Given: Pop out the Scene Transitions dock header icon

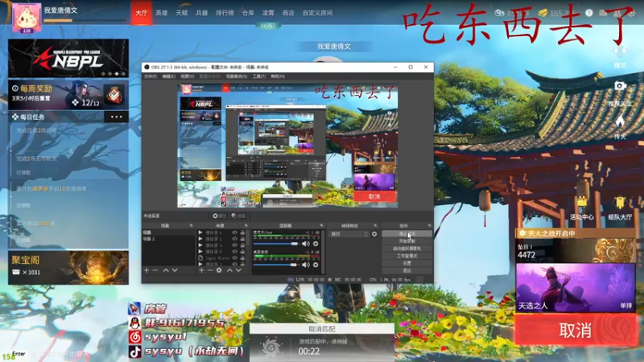Looking at the screenshot, I should click(375, 225).
